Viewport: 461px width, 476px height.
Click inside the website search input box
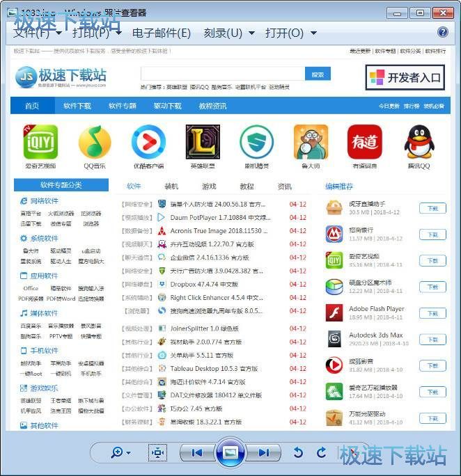(x=221, y=74)
